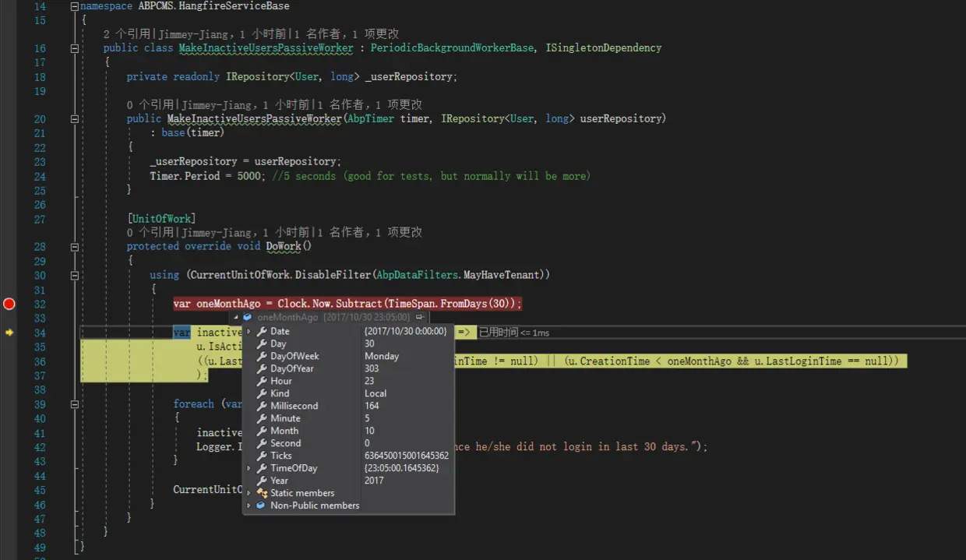The height and width of the screenshot is (560, 966).
Task: Collapse the constructor outlining box on line 20
Action: coord(75,119)
